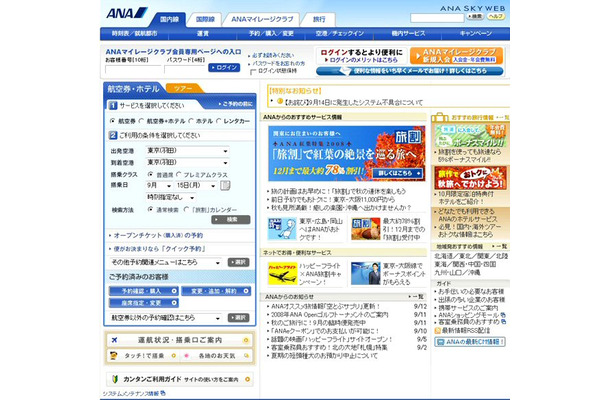This screenshot has width=610, height=400.
Task: Click the weather flower icon for 各地のお天気
Action: 186,356
